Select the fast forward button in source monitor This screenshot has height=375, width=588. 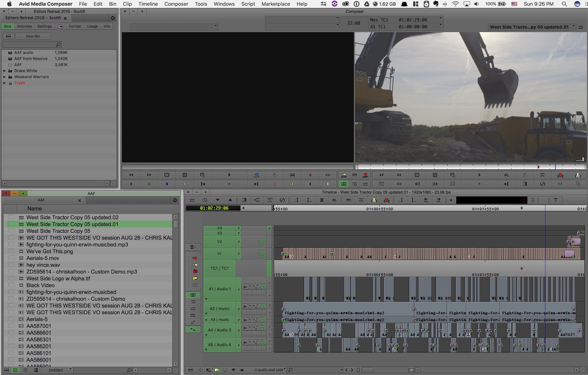[149, 175]
